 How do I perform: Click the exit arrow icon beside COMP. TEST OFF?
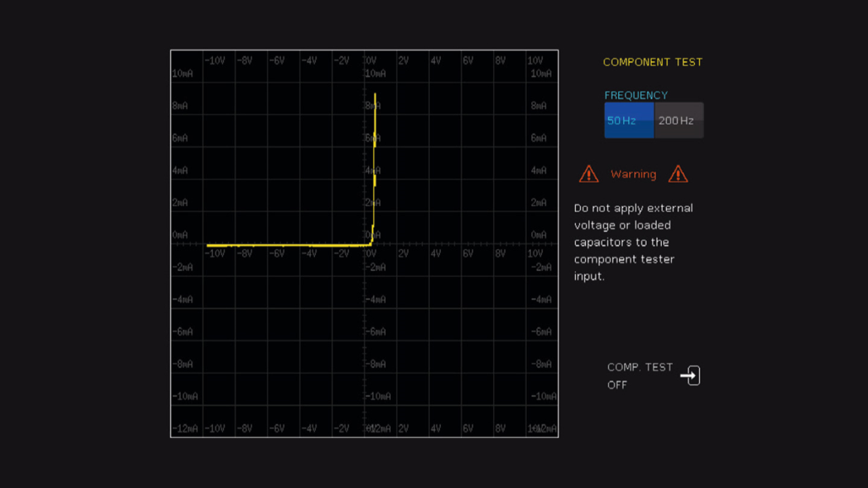coord(690,375)
